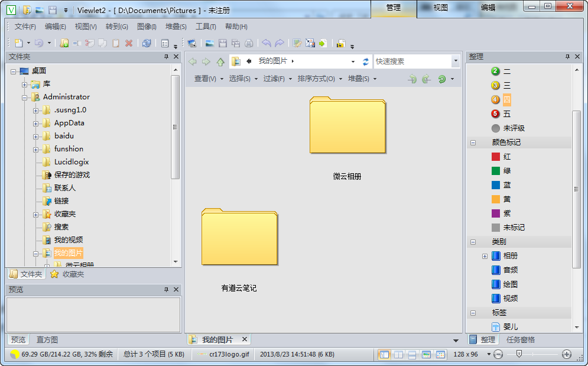Switch to the 直方图 tab
This screenshot has height=366, width=588.
coord(47,340)
